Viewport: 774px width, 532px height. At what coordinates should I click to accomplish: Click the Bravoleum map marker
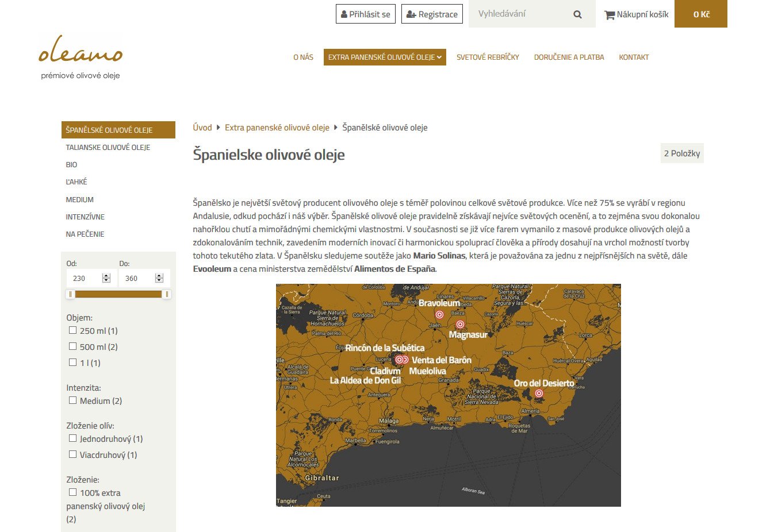point(439,314)
